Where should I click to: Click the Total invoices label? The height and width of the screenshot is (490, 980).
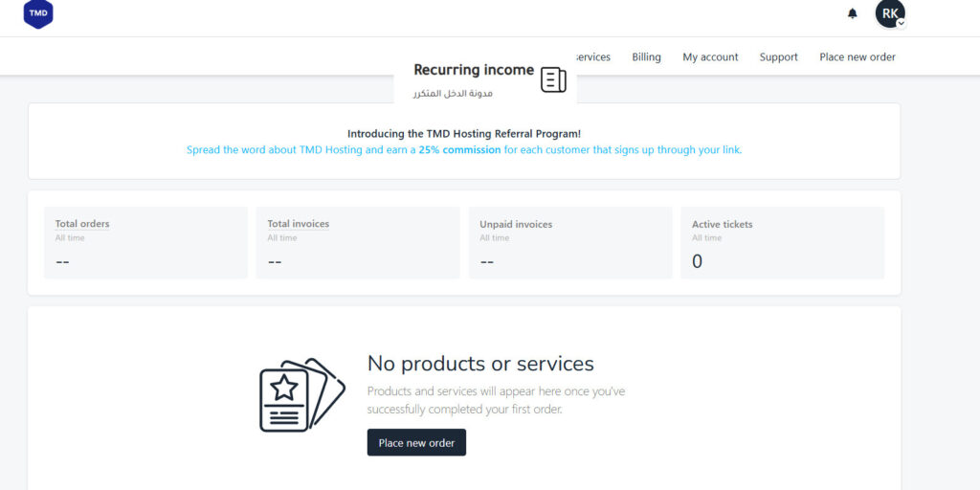299,224
